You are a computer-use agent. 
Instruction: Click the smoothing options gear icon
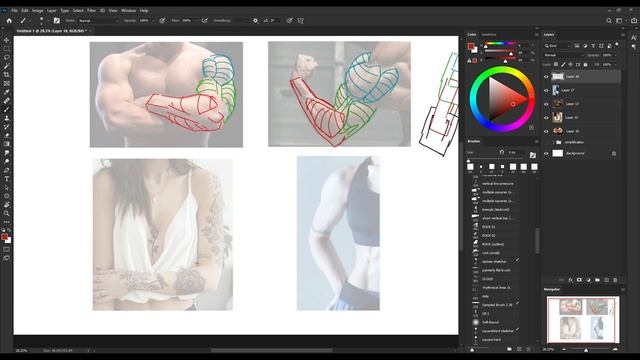coord(256,20)
